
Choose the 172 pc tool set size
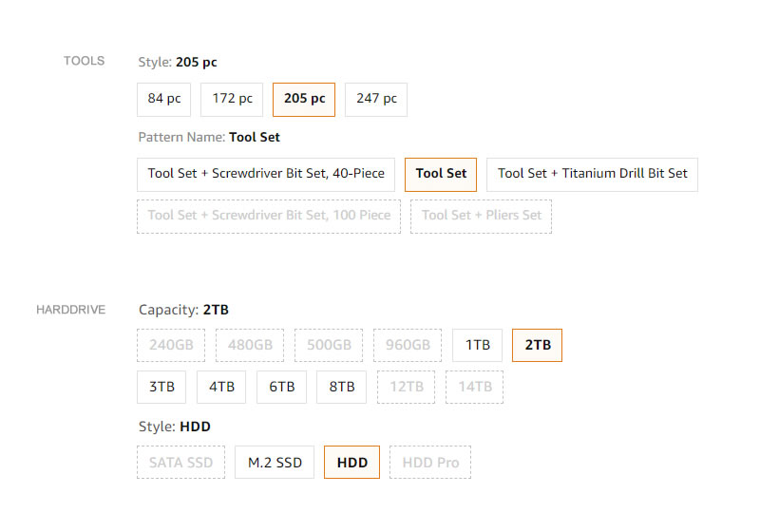click(232, 99)
